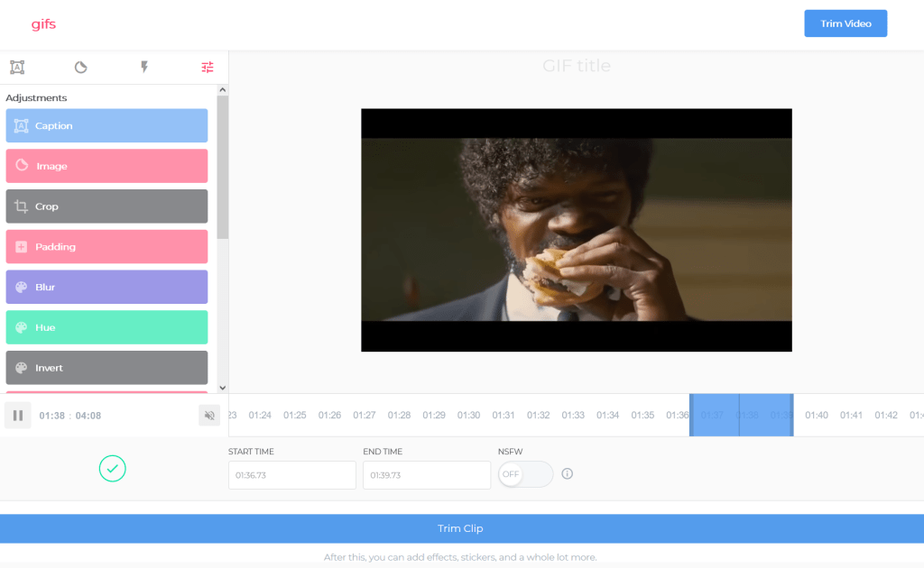Select the lightning bolt effects tab
The image size is (924, 568).
tap(143, 67)
